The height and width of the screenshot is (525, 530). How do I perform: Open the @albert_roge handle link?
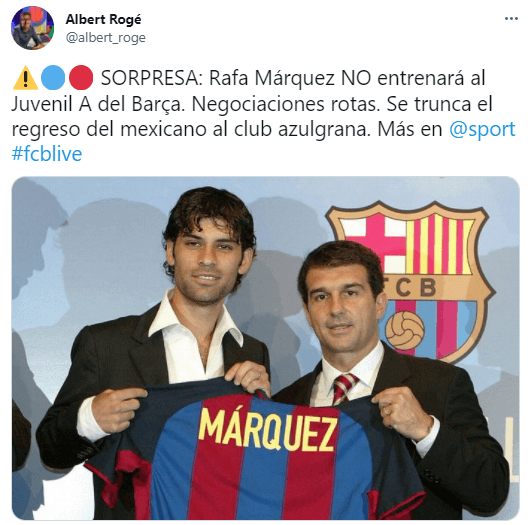105,38
